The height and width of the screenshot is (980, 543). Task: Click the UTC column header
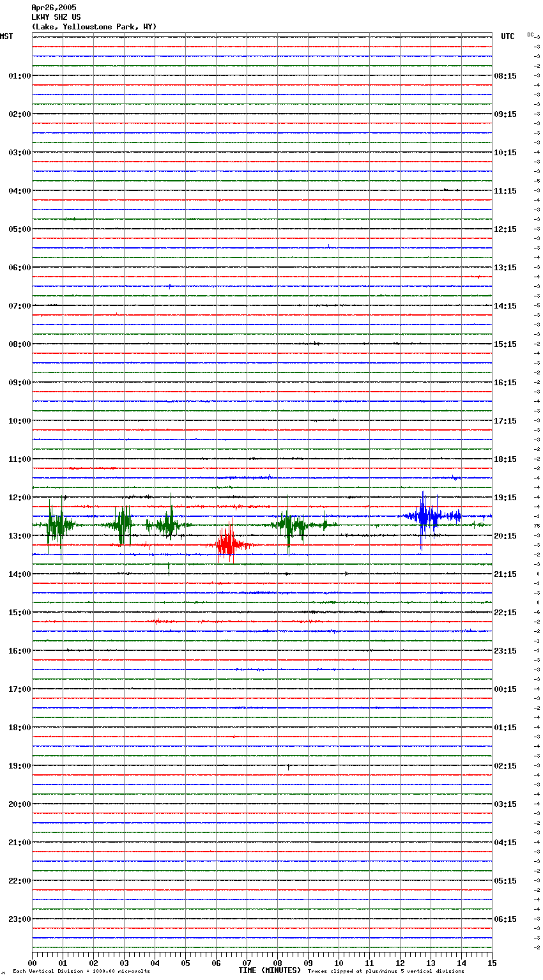pos(507,36)
